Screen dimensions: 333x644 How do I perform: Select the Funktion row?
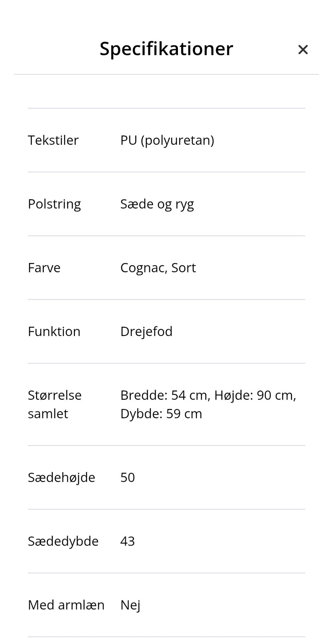[x=54, y=331]
